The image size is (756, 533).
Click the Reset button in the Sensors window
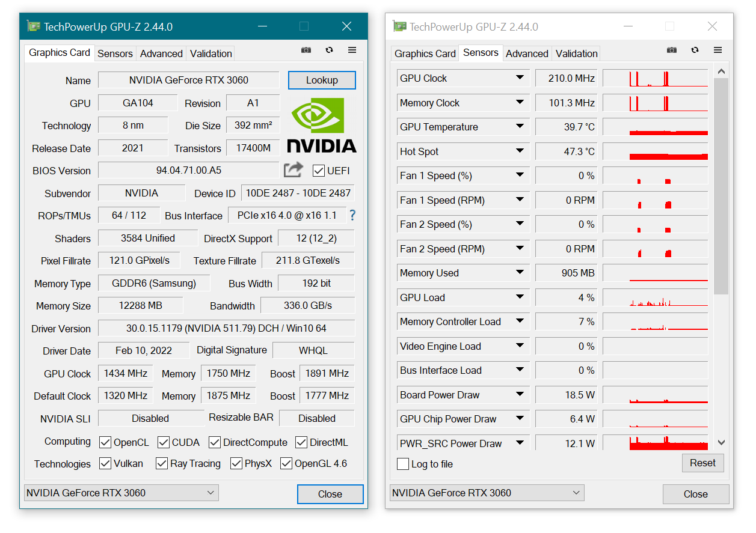click(x=702, y=463)
